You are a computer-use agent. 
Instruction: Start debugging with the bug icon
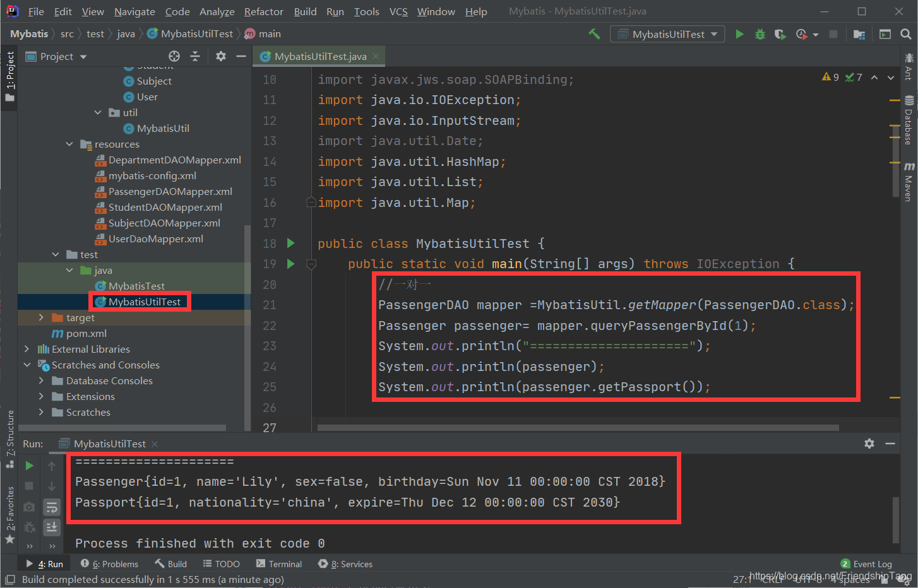pos(760,34)
